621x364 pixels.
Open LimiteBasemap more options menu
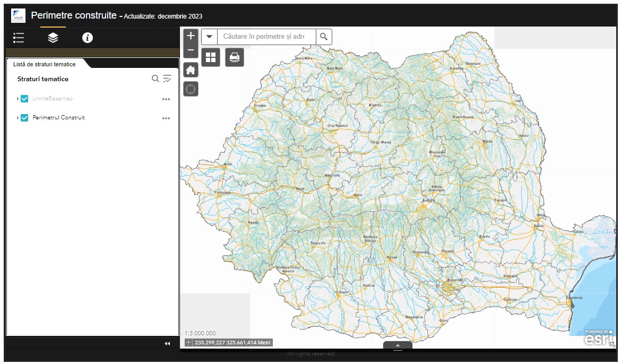tap(166, 99)
